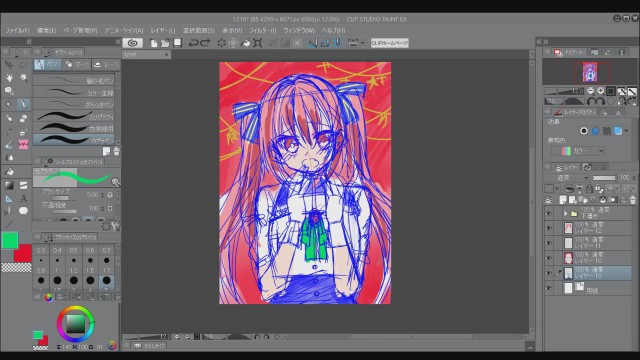Image resolution: width=640 pixels, height=360 pixels.
Task: Open the Animation menu
Action: pyautogui.click(x=124, y=31)
